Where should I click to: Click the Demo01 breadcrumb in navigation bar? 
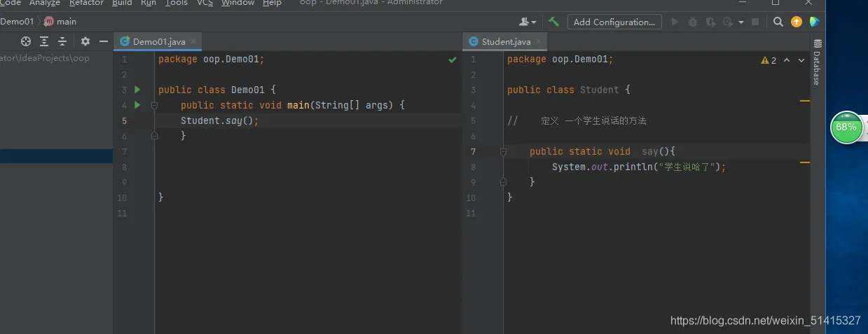pyautogui.click(x=17, y=22)
